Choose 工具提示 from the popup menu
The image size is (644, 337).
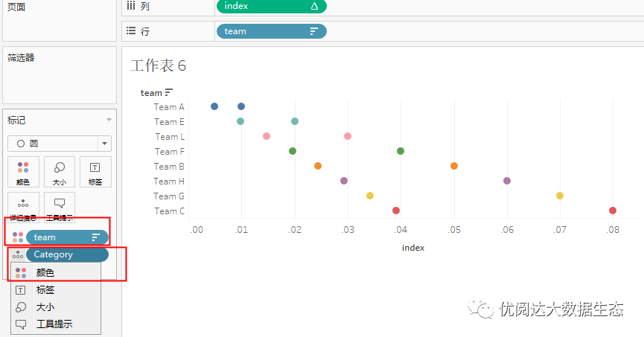coord(54,324)
